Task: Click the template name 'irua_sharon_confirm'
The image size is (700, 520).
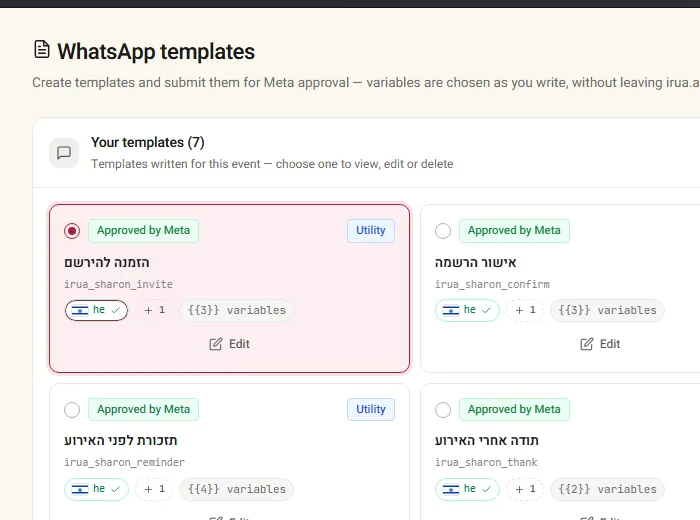Action: click(x=492, y=284)
